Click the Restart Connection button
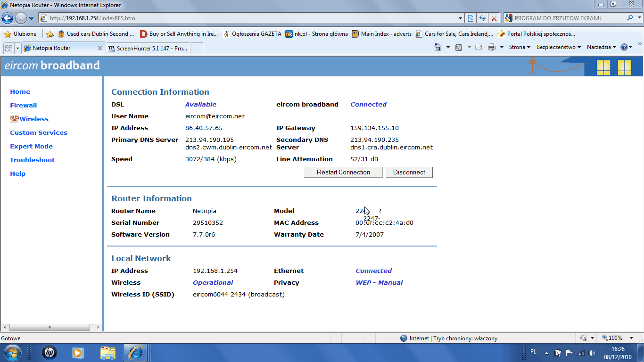This screenshot has width=644, height=362. (343, 173)
